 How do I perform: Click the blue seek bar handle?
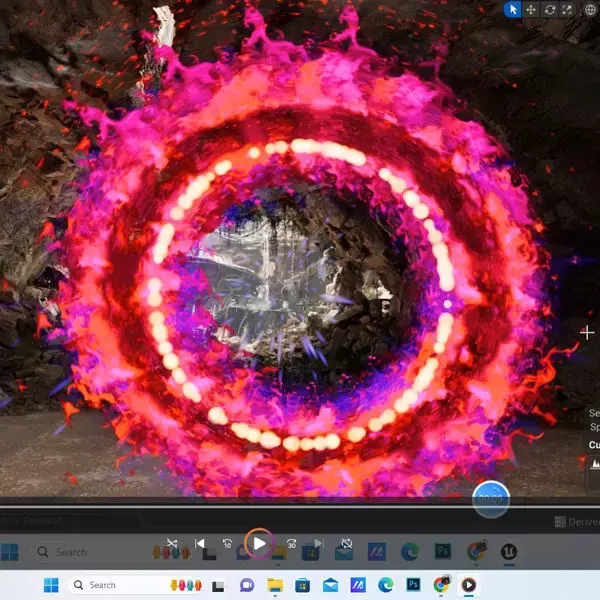[x=491, y=499]
